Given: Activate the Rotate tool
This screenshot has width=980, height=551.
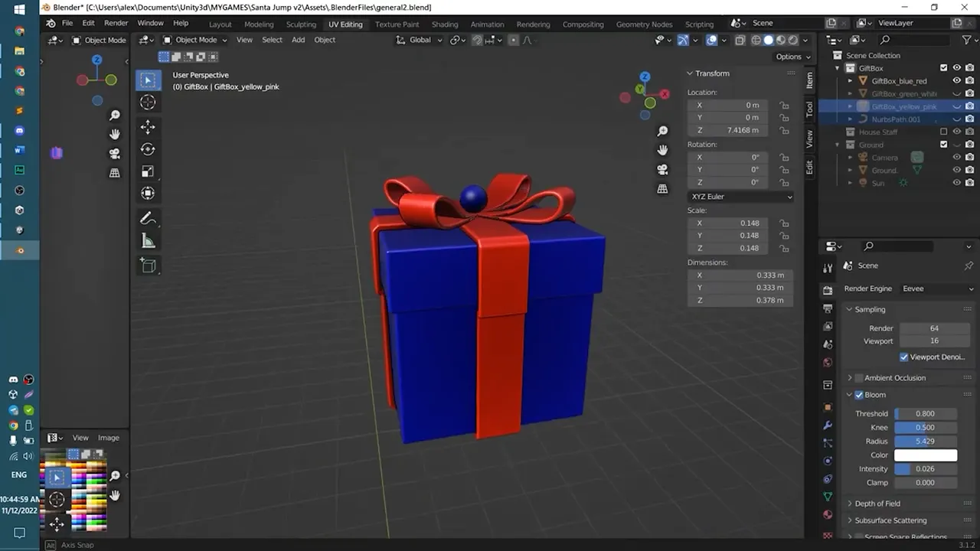Looking at the screenshot, I should coord(149,149).
